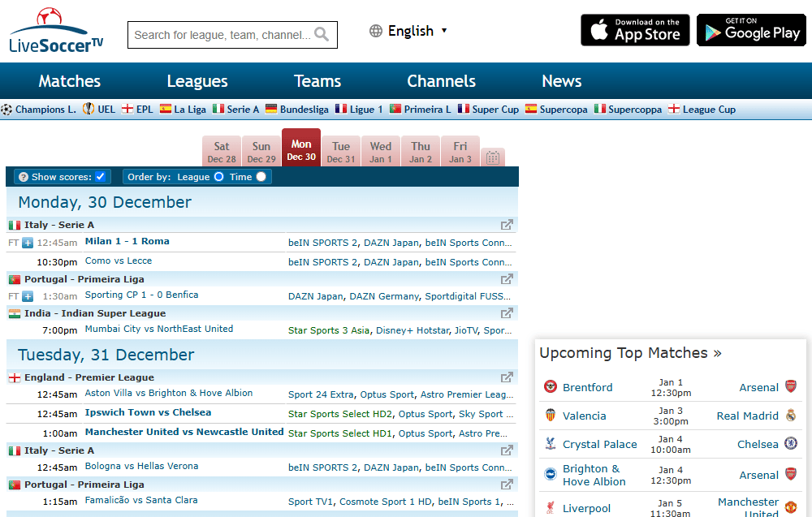This screenshot has height=517, width=812.
Task: Uncheck the Show scores checkbox
Action: [101, 177]
